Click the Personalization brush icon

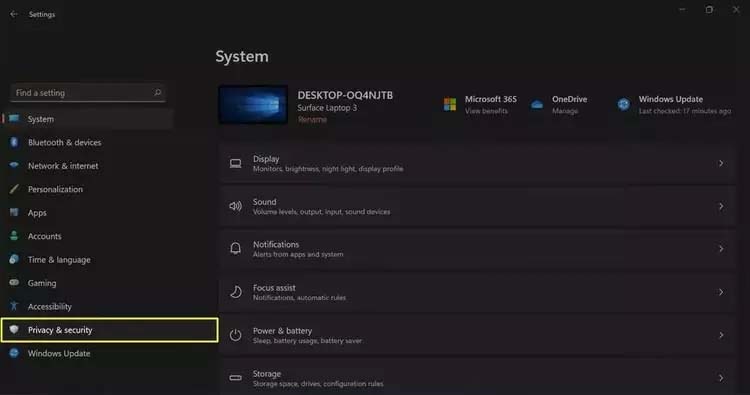pyautogui.click(x=14, y=189)
